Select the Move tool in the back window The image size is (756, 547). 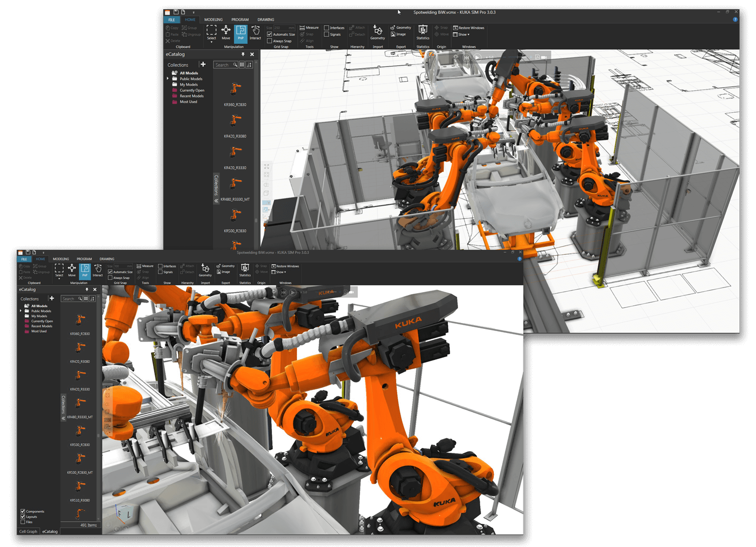[x=226, y=33]
